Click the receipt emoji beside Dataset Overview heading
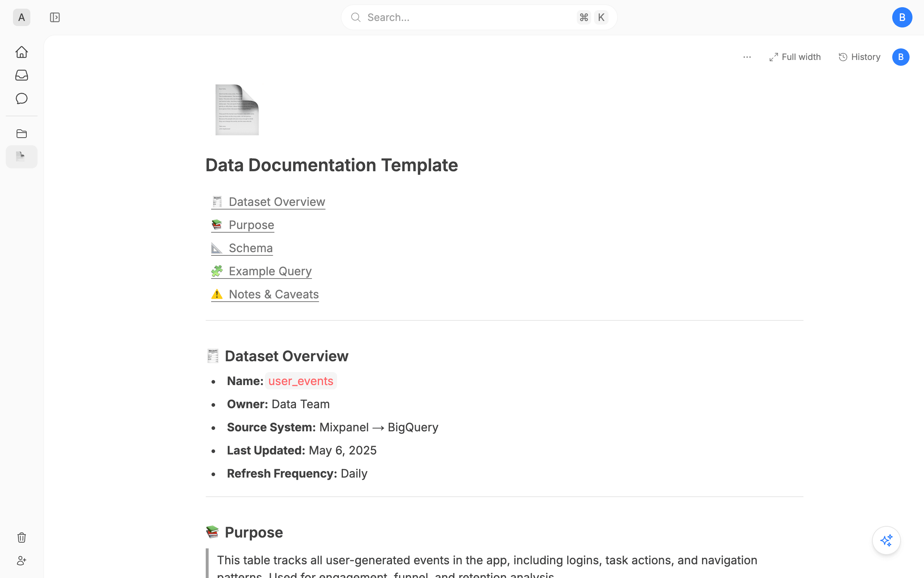 click(213, 356)
